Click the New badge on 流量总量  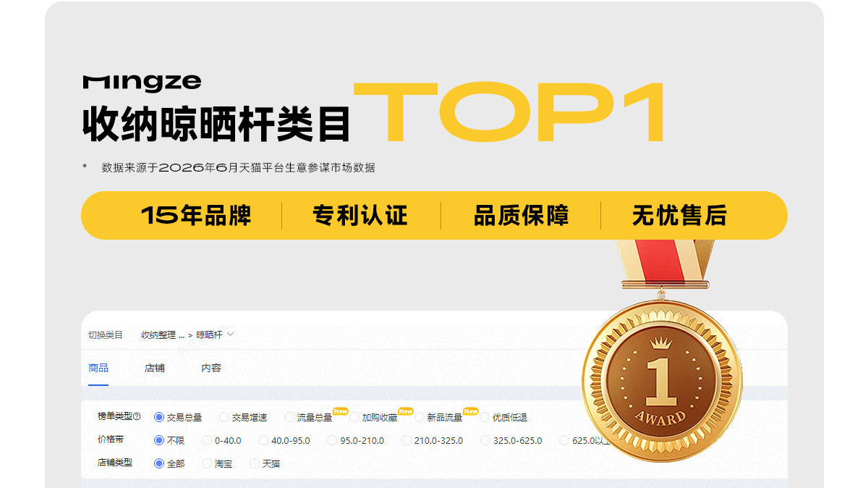(341, 411)
